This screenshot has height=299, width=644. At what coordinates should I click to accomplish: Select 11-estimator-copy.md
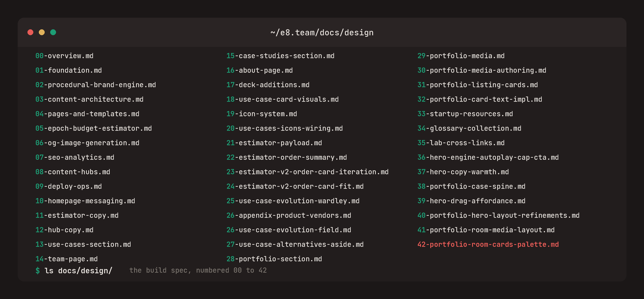click(77, 215)
